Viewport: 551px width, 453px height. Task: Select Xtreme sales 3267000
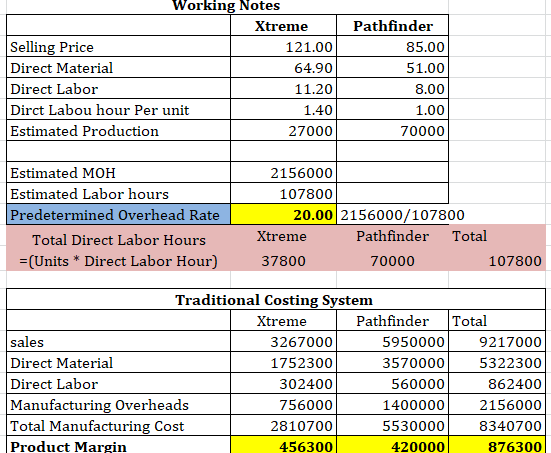click(283, 342)
